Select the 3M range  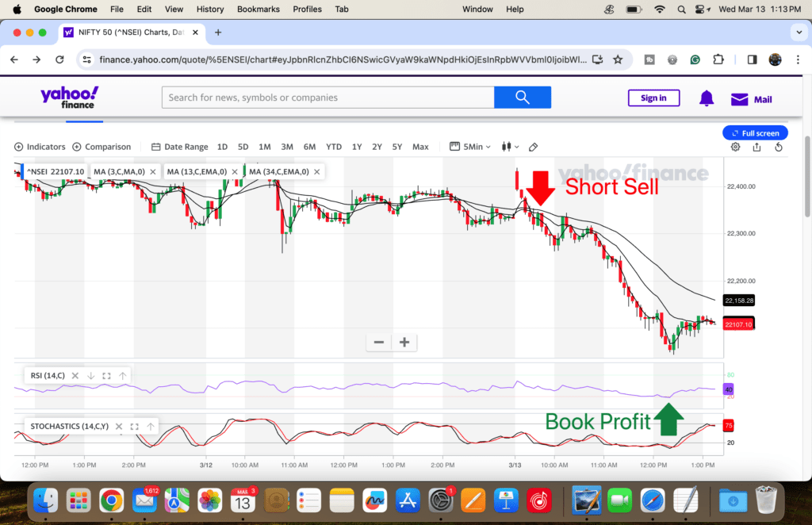287,147
